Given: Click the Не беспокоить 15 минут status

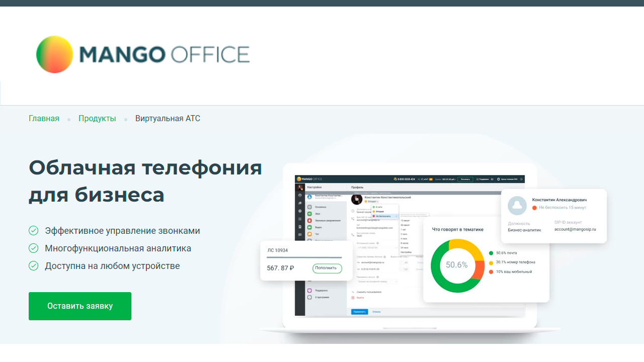Looking at the screenshot, I should pos(562,208).
